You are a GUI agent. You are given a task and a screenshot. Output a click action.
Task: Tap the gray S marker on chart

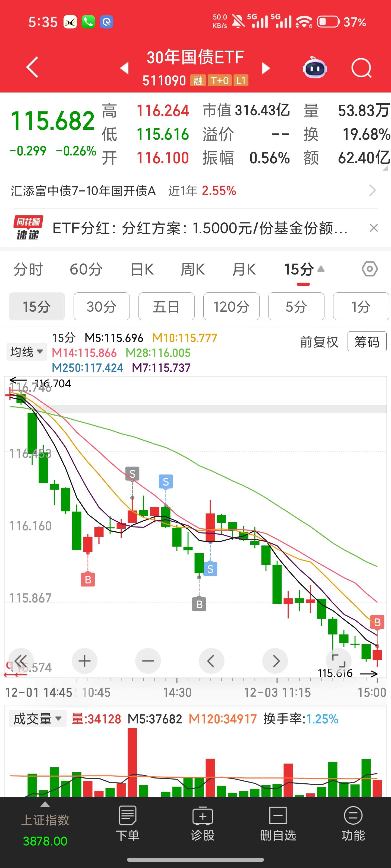(132, 474)
